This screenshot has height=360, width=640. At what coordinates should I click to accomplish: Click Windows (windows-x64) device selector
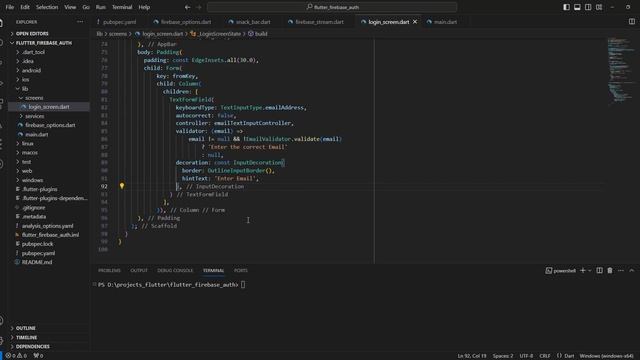[606, 356]
